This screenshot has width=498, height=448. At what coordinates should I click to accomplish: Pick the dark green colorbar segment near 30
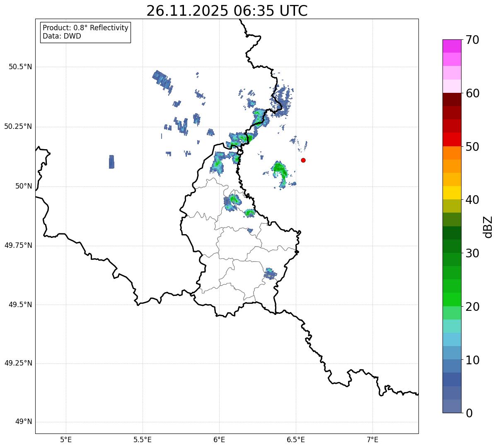(452, 246)
